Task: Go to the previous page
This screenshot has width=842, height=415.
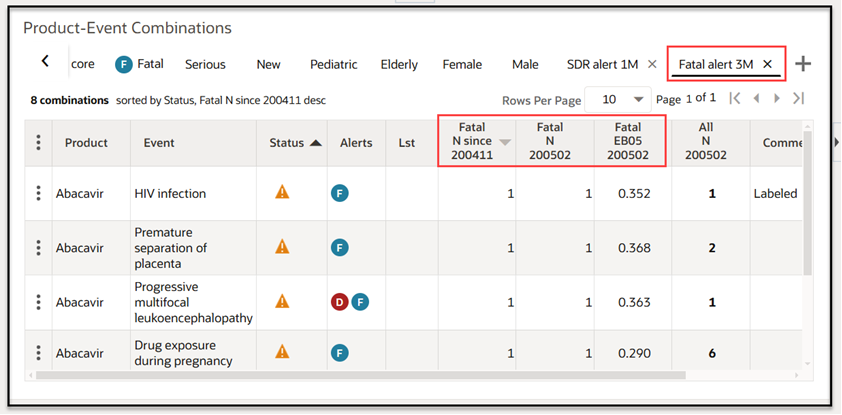Action: pos(757,98)
